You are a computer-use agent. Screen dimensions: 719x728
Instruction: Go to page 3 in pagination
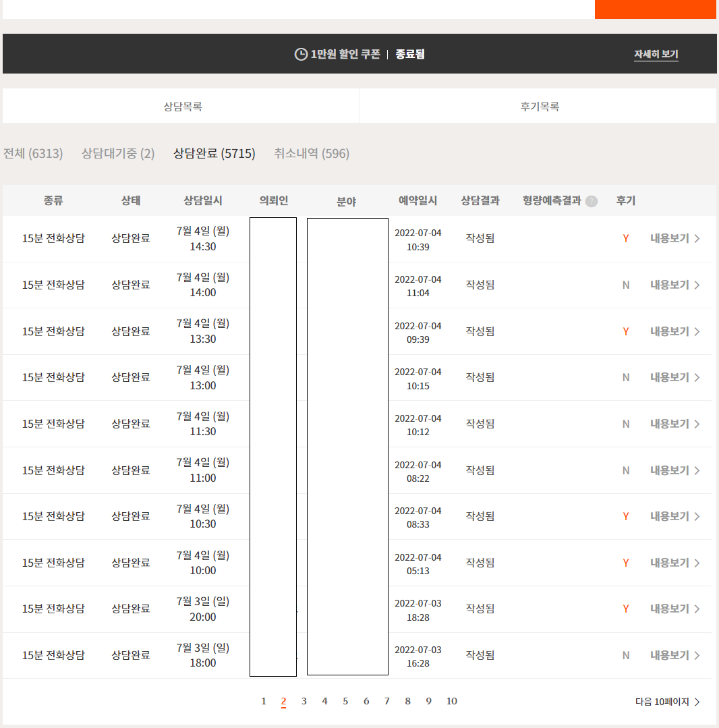pos(304,701)
